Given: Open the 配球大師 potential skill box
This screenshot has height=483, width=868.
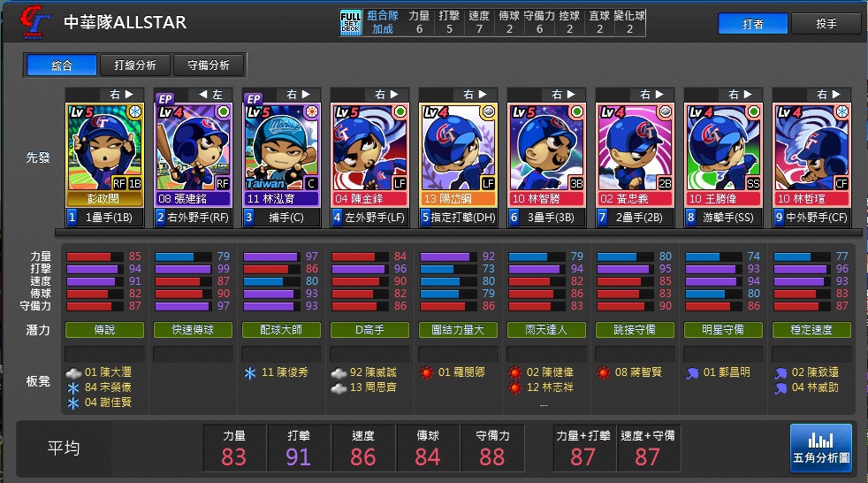Looking at the screenshot, I should tap(281, 330).
